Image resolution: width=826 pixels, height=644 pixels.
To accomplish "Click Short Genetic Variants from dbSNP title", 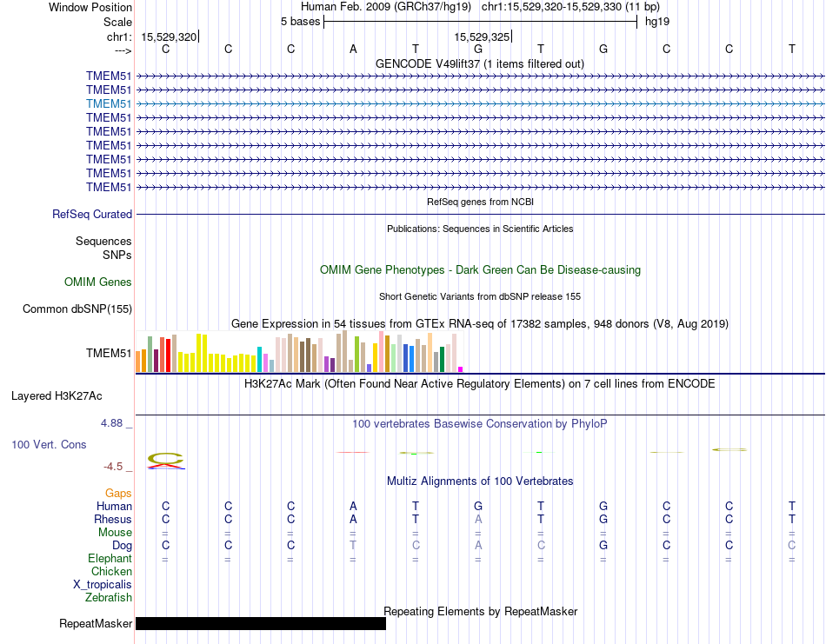I will [x=480, y=296].
